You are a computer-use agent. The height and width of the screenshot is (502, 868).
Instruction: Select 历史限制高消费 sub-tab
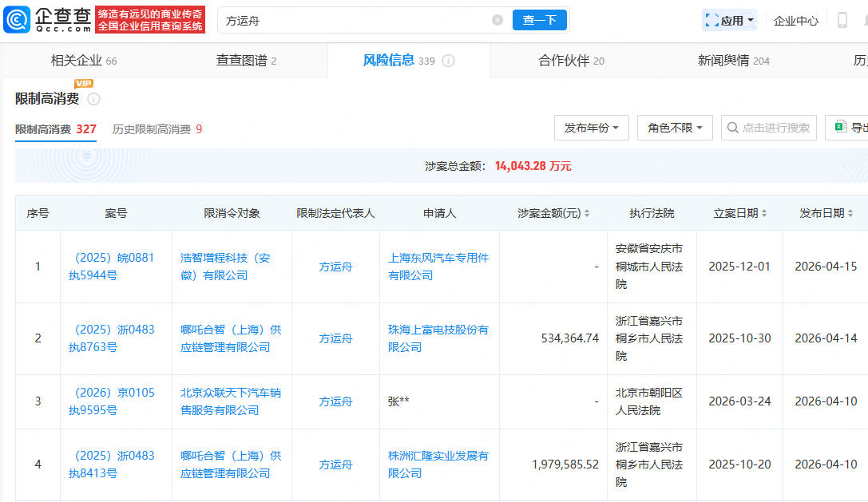157,129
